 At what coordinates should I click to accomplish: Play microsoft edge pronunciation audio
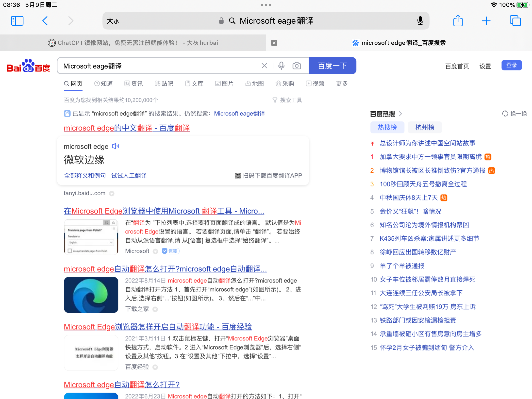tap(116, 146)
